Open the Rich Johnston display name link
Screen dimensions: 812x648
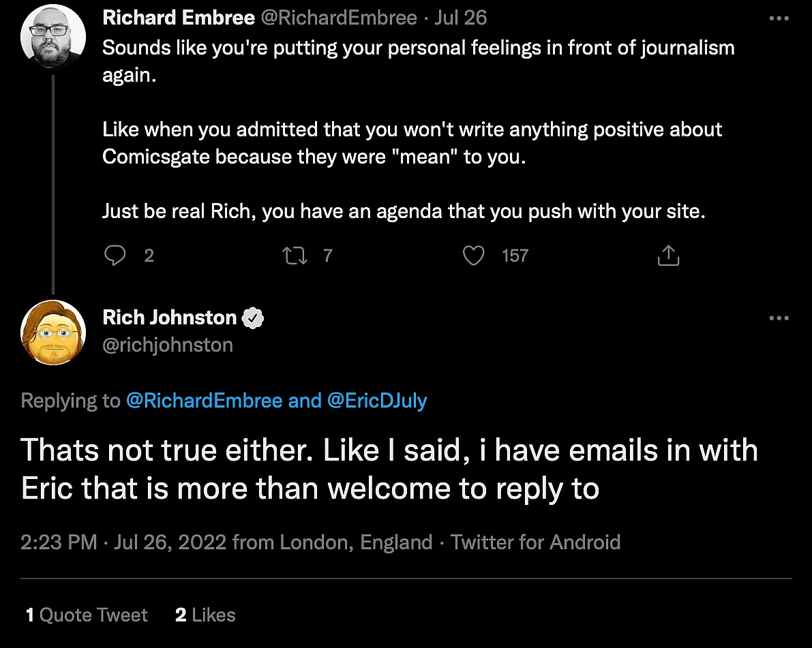tap(169, 318)
